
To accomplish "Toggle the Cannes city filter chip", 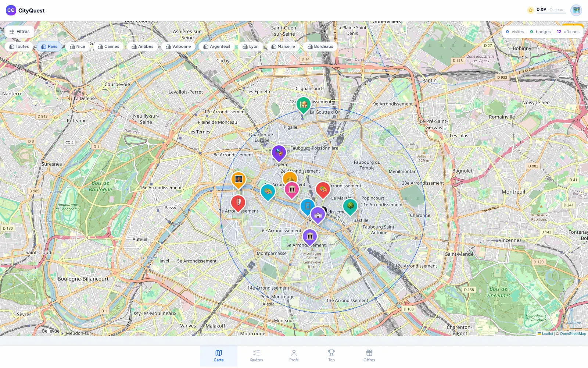I will click(x=108, y=47).
